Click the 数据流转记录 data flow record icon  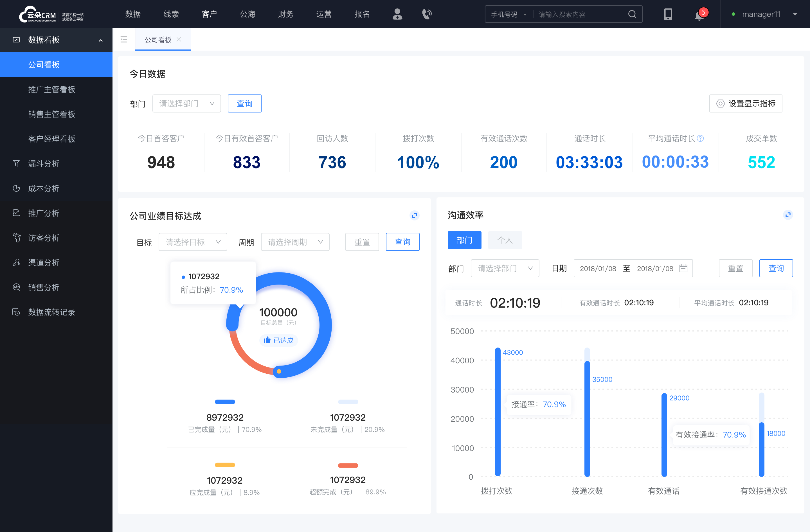click(x=16, y=312)
